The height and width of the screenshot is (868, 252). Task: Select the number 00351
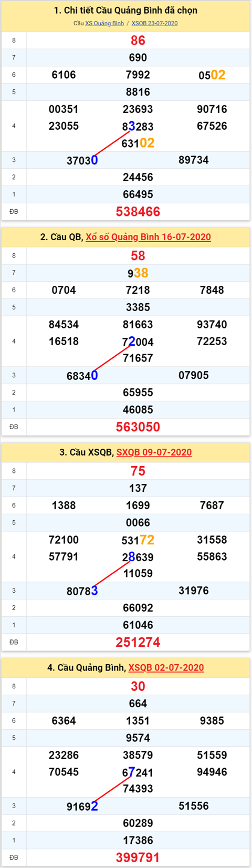point(64,109)
